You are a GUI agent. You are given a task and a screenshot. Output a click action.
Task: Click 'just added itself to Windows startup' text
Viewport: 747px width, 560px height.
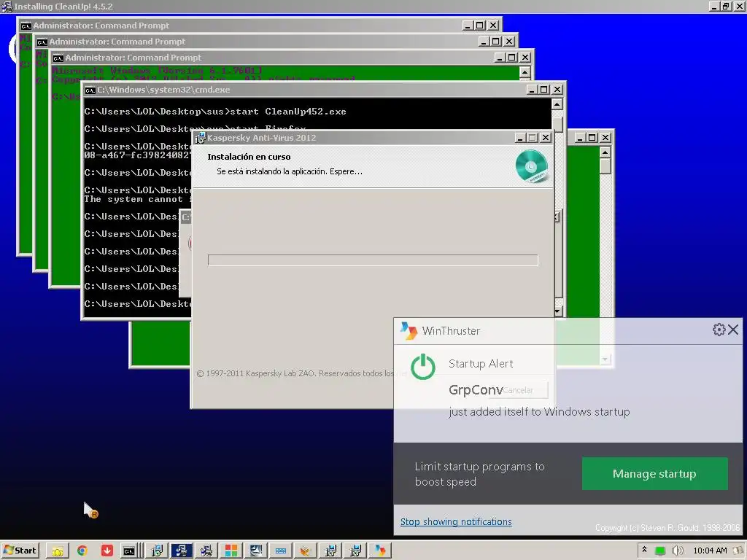click(x=539, y=412)
